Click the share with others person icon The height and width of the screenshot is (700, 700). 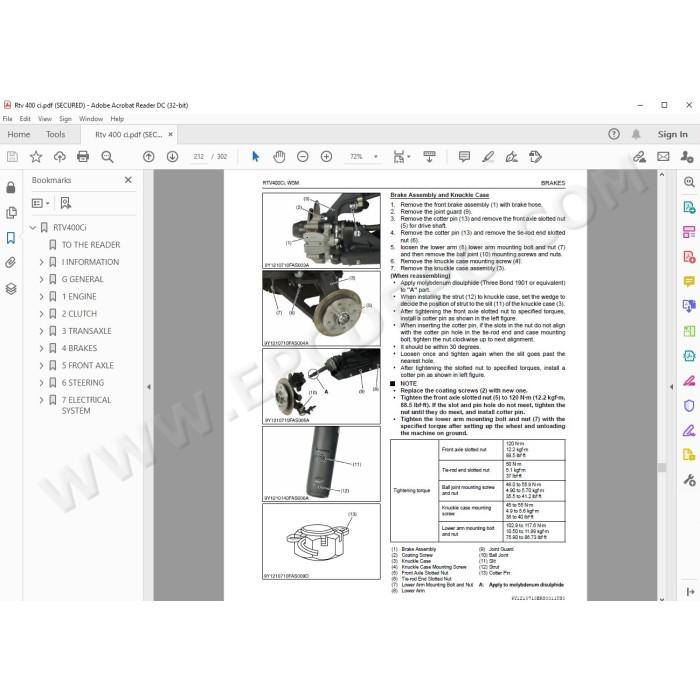pos(687,157)
